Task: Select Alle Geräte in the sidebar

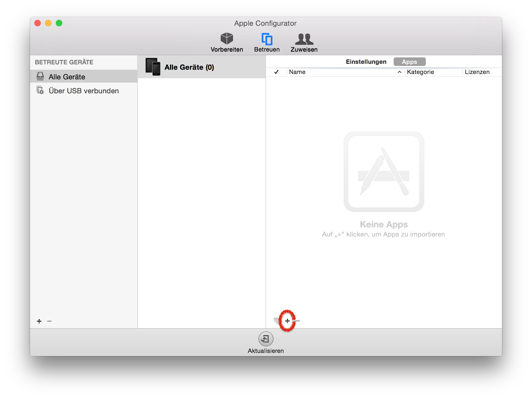Action: point(84,77)
